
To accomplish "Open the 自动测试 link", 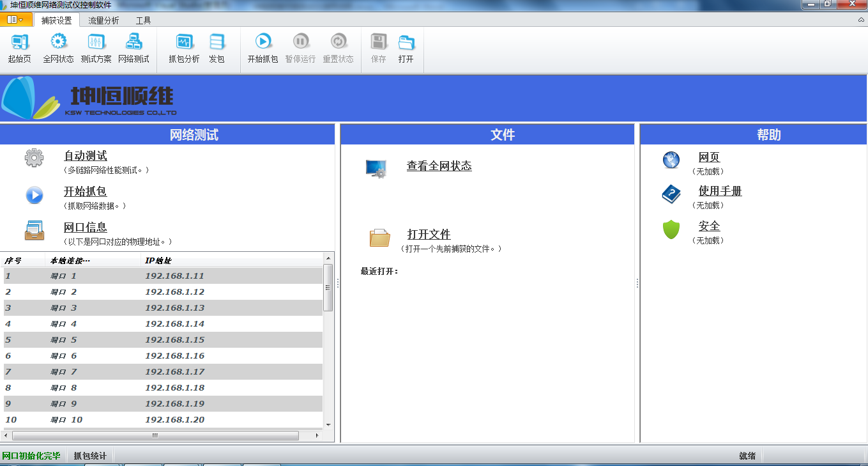I will point(86,156).
